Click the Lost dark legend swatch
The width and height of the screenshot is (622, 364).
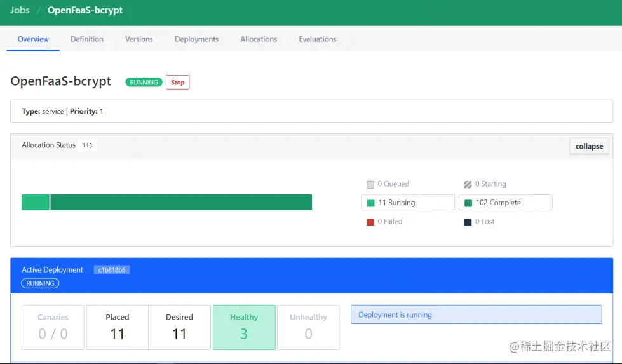[x=468, y=222]
